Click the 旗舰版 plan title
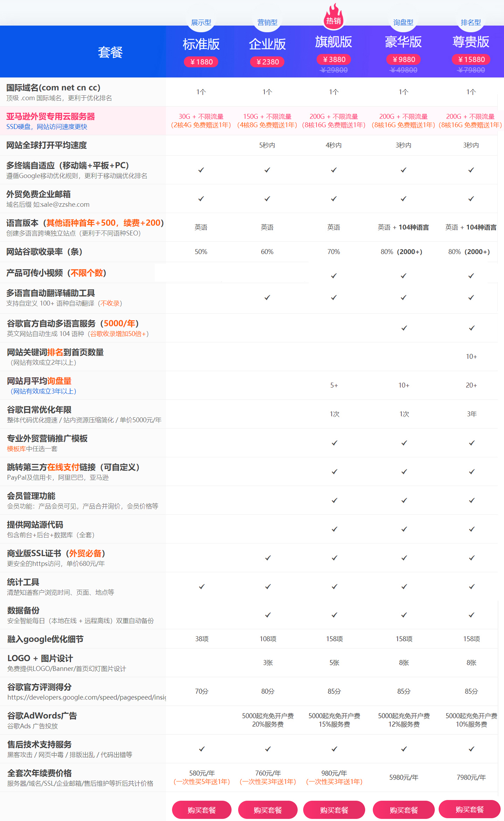 333,42
